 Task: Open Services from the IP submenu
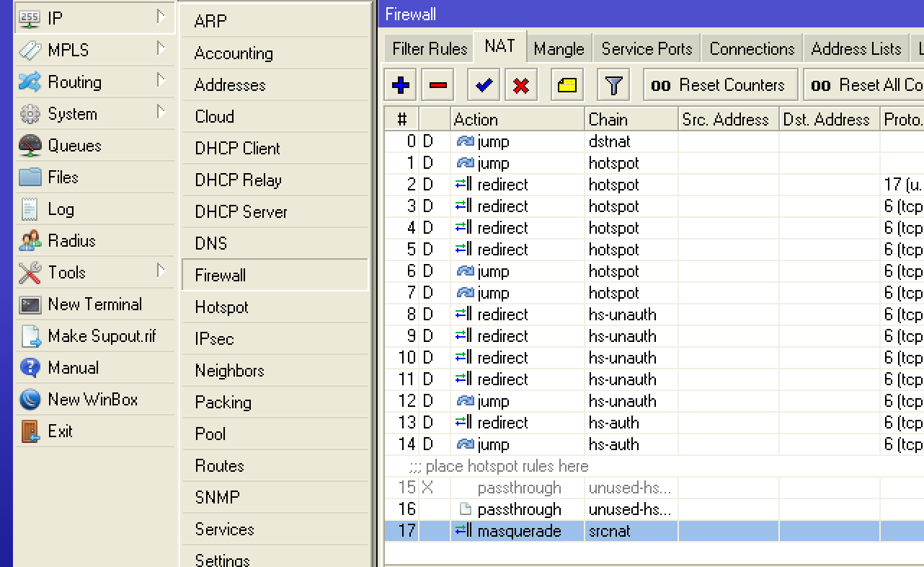pos(274,529)
